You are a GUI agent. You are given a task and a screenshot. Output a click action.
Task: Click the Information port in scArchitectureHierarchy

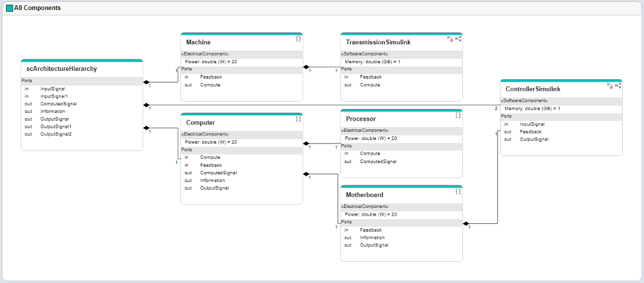(x=53, y=111)
